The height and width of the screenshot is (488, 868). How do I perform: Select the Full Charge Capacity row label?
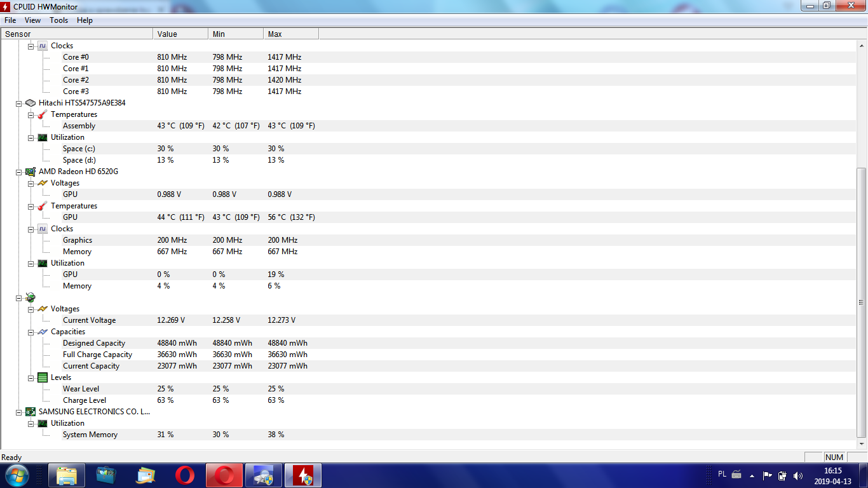coord(97,355)
